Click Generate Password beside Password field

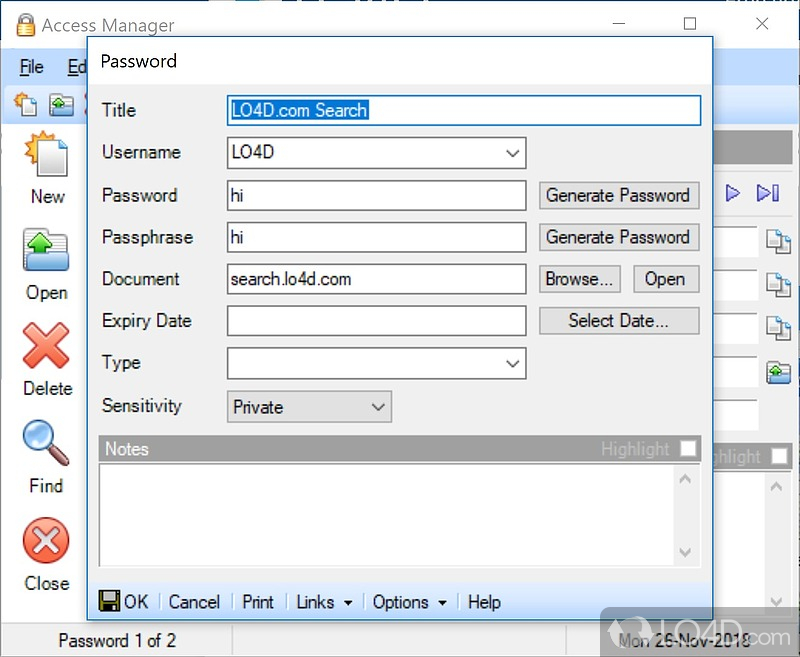click(619, 195)
